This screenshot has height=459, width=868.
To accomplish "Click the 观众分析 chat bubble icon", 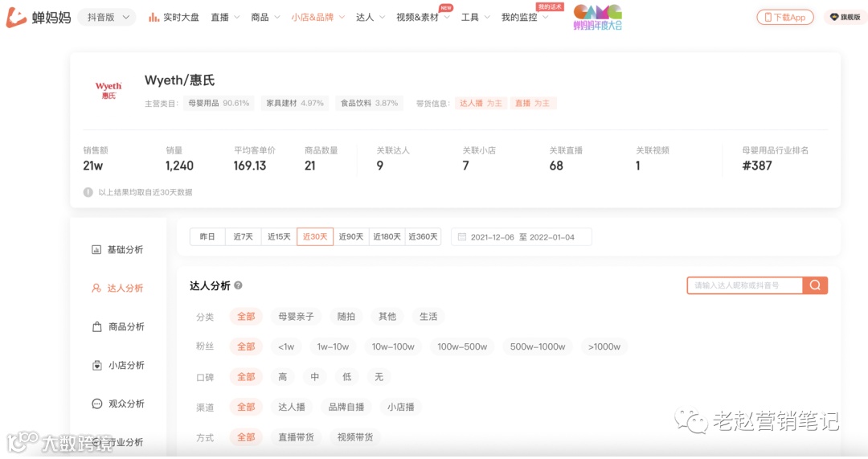I will pyautogui.click(x=97, y=404).
